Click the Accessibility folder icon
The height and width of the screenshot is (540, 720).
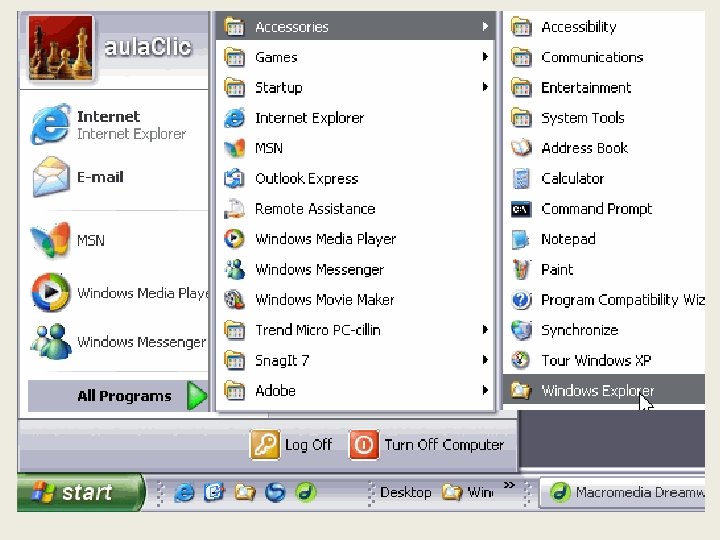pyautogui.click(x=521, y=27)
